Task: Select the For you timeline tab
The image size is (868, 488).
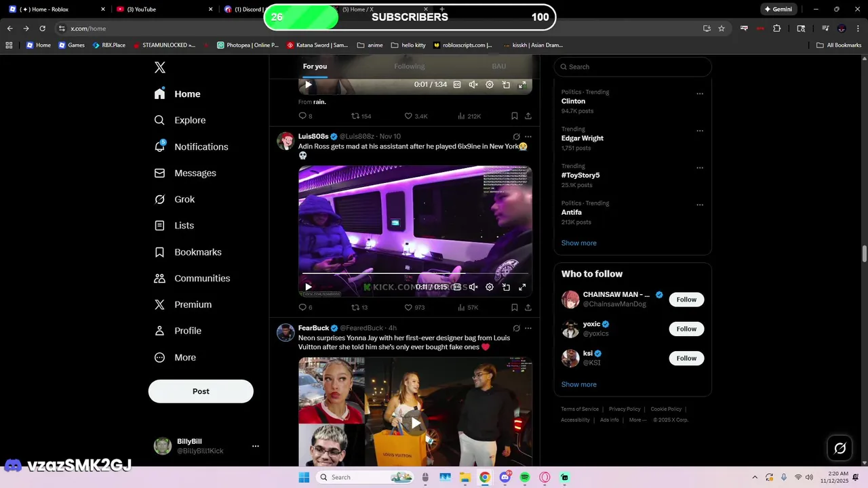Action: 315,66
